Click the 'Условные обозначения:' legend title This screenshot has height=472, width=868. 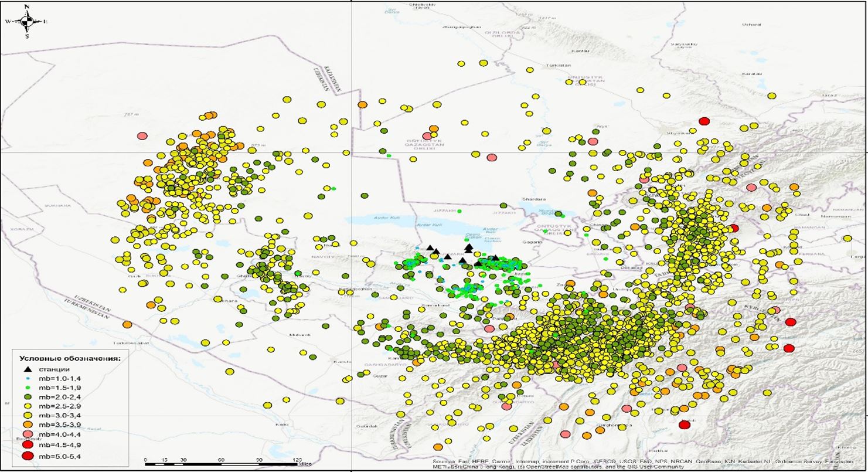(70, 358)
